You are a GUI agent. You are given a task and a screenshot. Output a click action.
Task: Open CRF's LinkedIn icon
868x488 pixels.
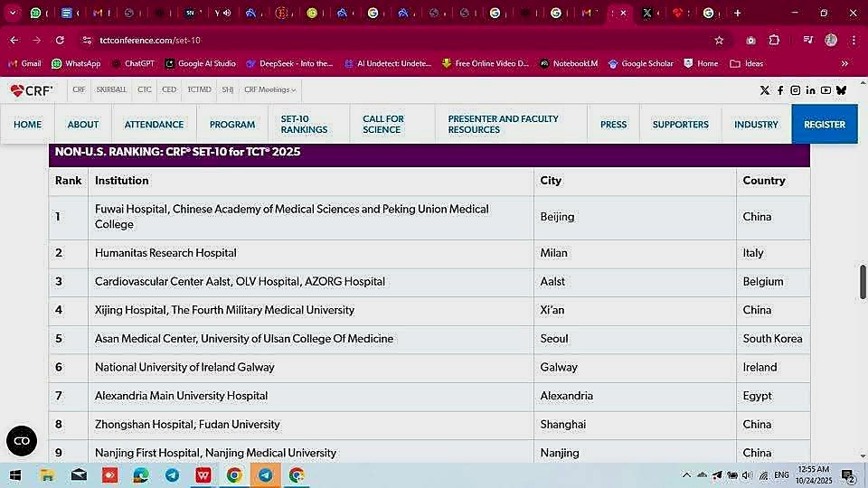click(x=810, y=90)
